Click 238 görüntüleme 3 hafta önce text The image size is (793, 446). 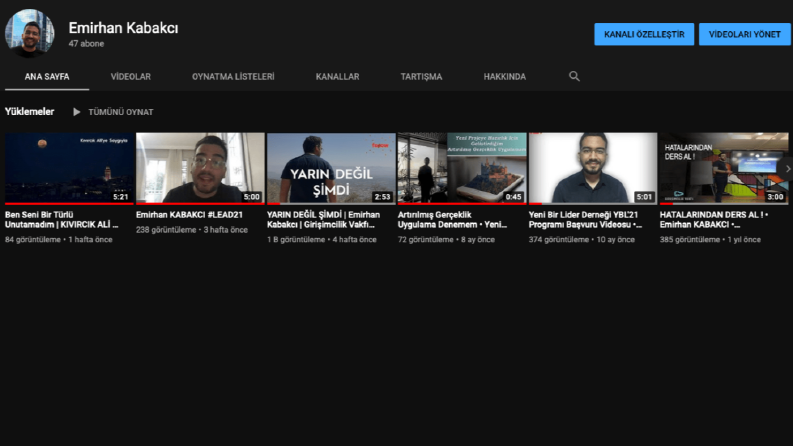(192, 230)
